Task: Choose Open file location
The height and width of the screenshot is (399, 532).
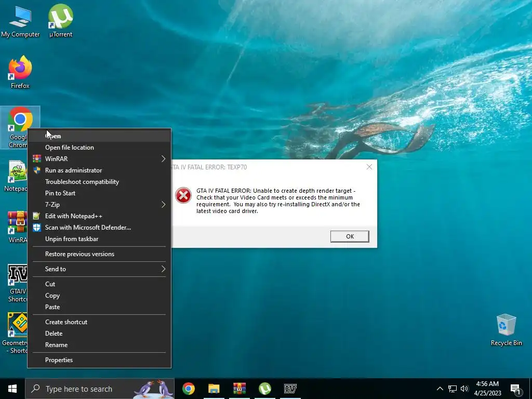Action: coord(99,148)
